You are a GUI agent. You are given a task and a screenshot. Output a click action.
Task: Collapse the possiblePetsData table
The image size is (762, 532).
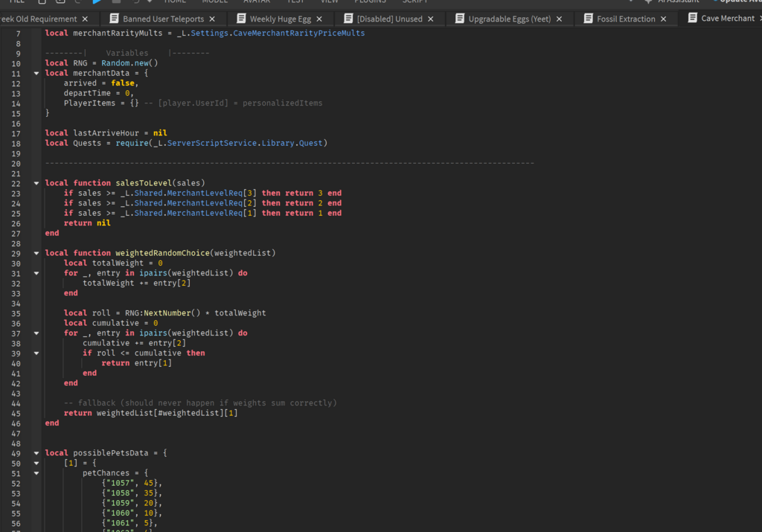pyautogui.click(x=36, y=453)
